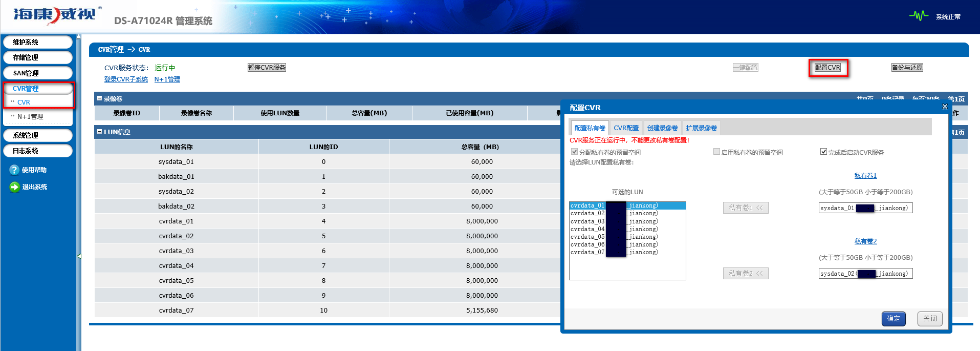
Task: Close the 配置CVR dialog with X
Action: pyautogui.click(x=945, y=107)
